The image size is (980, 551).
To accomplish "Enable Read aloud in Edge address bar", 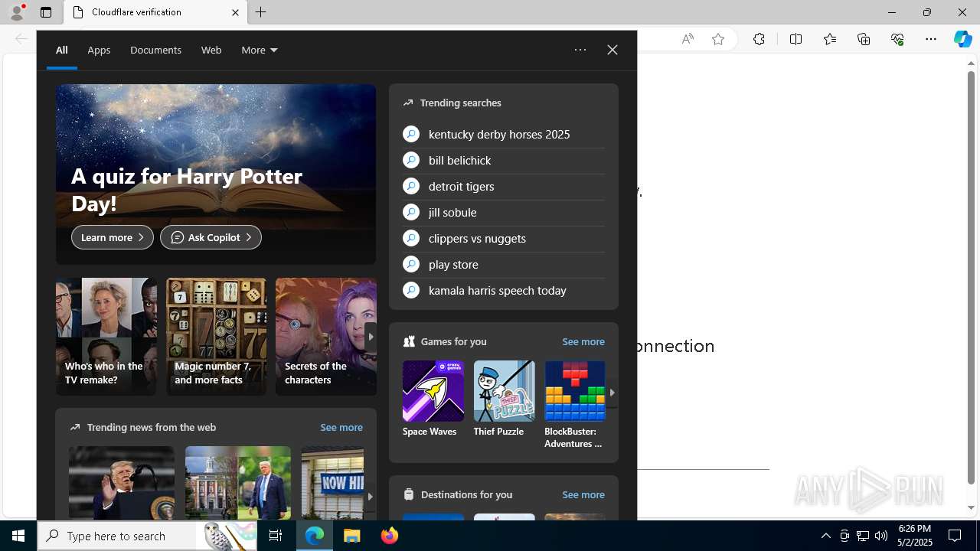I will coord(688,39).
